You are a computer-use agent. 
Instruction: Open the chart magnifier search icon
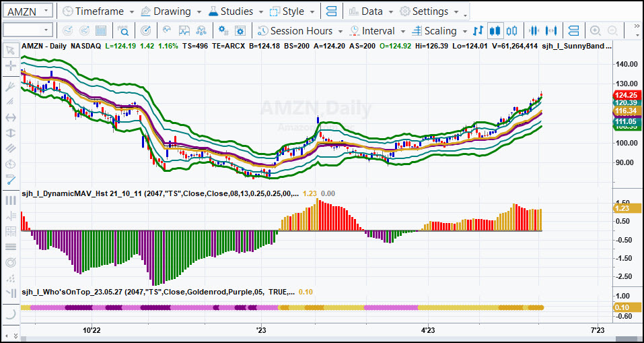[123, 30]
